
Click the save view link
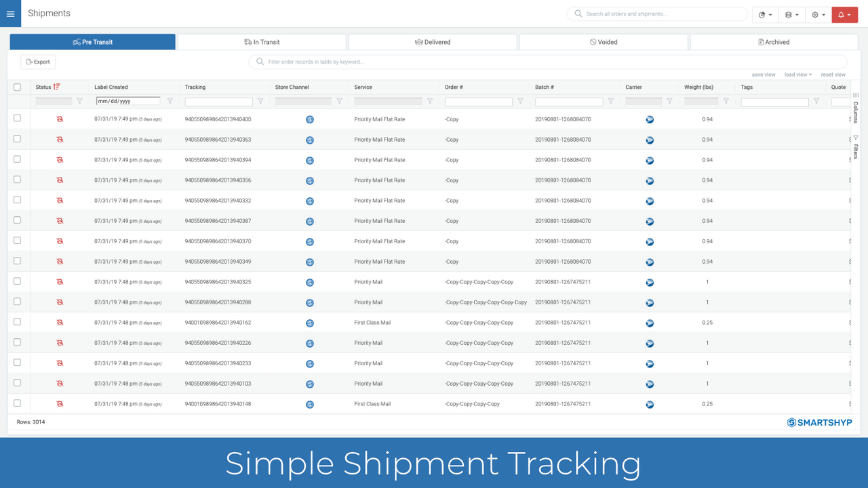(764, 75)
